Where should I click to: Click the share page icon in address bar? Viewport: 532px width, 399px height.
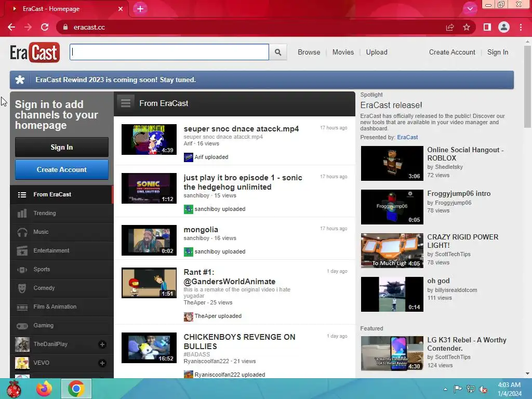[x=450, y=27]
